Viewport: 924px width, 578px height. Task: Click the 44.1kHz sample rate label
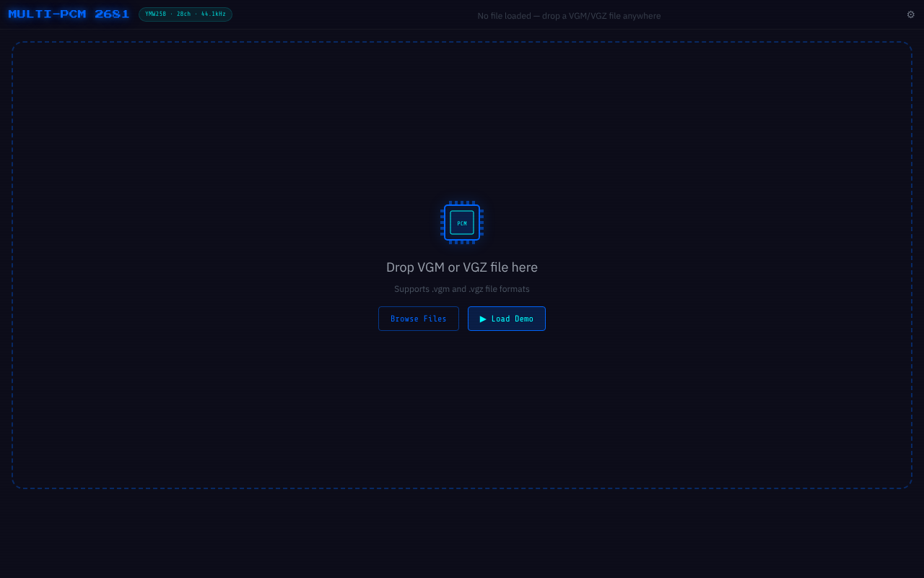click(x=214, y=14)
